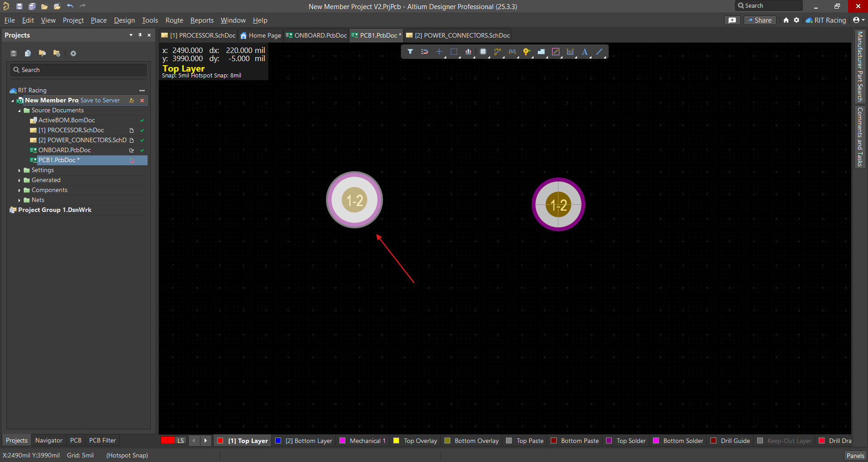
Task: Collapse the Source Documents folder
Action: coord(19,111)
